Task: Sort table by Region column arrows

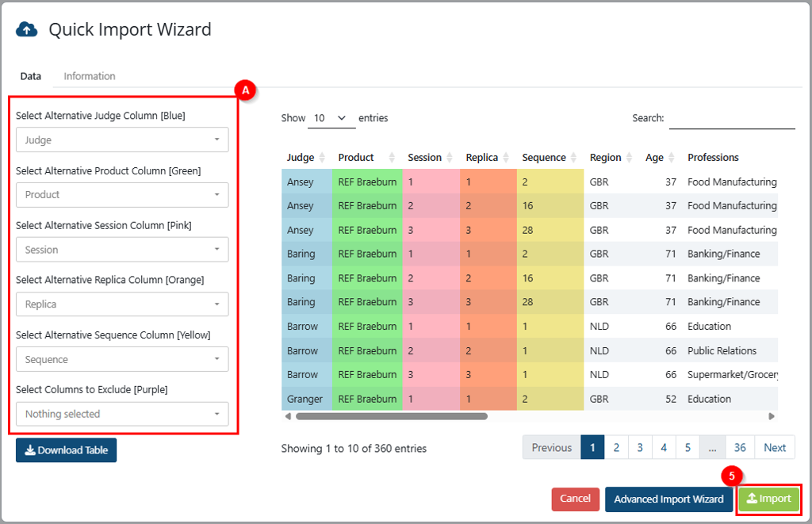Action: point(629,158)
